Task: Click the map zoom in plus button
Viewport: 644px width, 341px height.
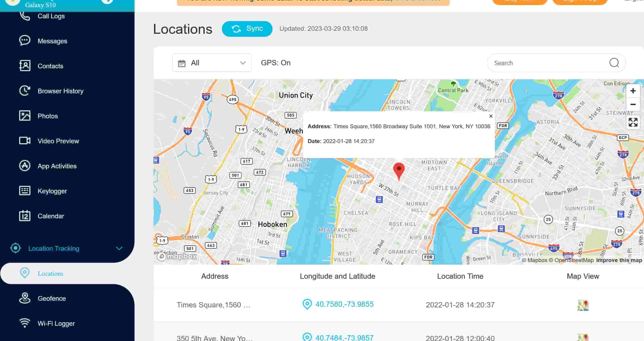Action: [x=633, y=91]
